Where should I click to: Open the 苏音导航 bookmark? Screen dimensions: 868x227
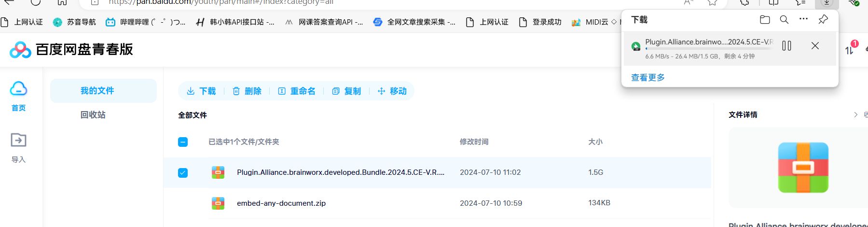pos(74,22)
